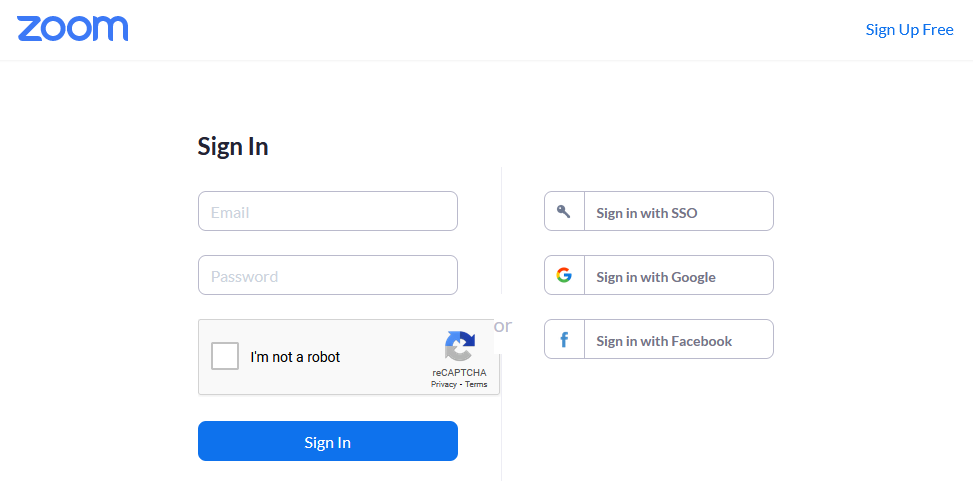The image size is (973, 497).
Task: Open the Sign Up Free link
Action: point(909,29)
